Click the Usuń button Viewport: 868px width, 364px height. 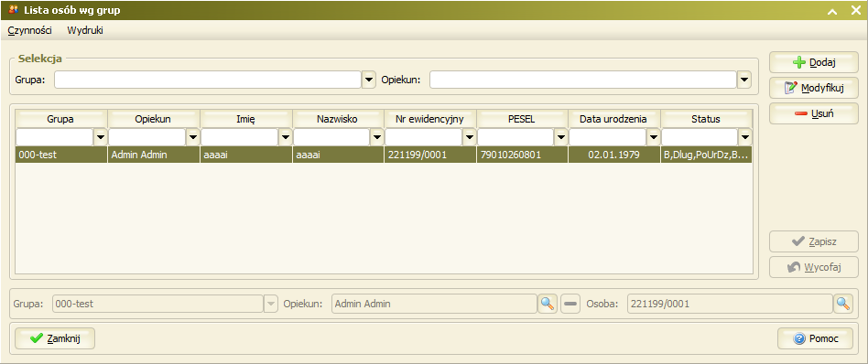814,113
